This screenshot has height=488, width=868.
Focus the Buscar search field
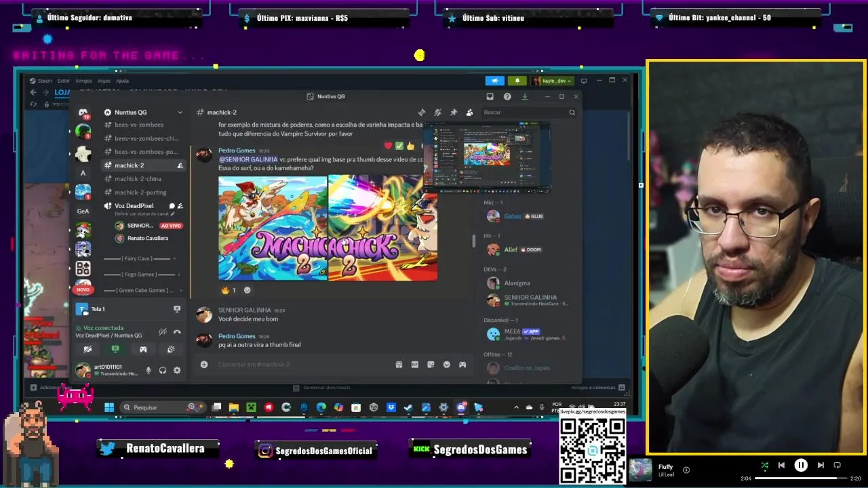pyautogui.click(x=529, y=113)
